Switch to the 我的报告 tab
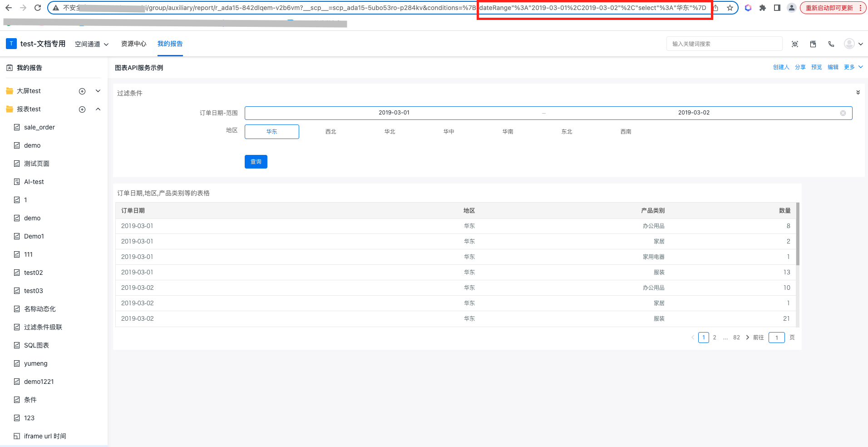Viewport: 868px width, 447px height. [x=170, y=44]
